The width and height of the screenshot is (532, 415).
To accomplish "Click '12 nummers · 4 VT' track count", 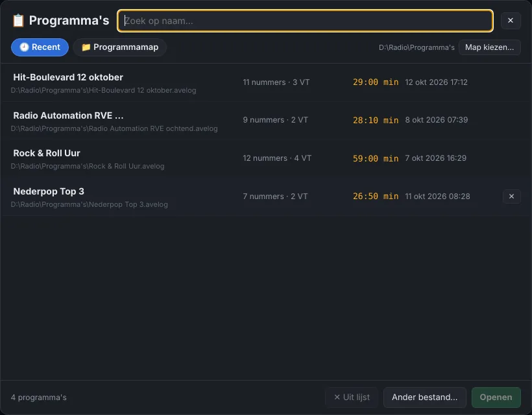I will click(x=277, y=158).
